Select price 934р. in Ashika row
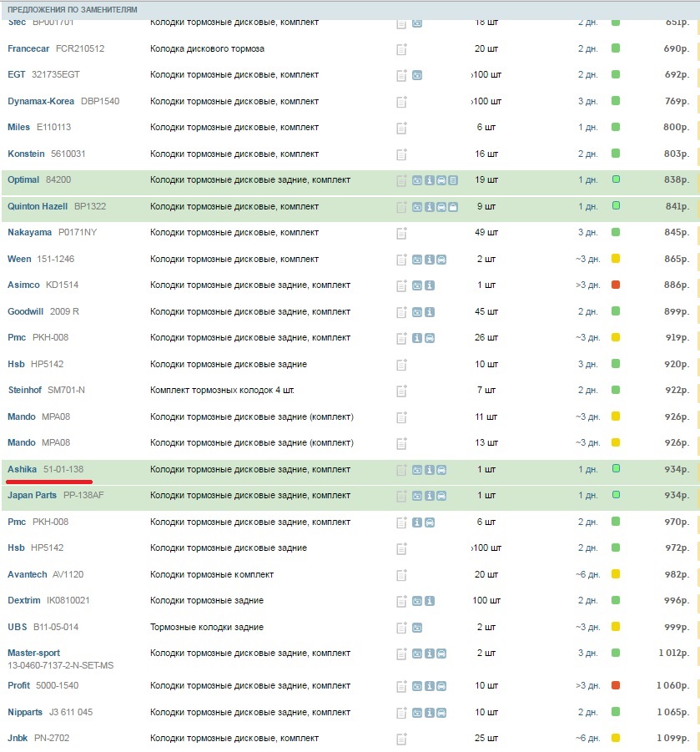Screen dimensions: 700x752 point(677,469)
